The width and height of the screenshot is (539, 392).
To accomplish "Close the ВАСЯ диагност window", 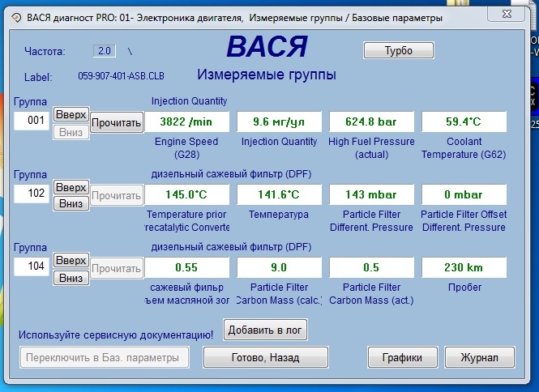I will point(507,14).
